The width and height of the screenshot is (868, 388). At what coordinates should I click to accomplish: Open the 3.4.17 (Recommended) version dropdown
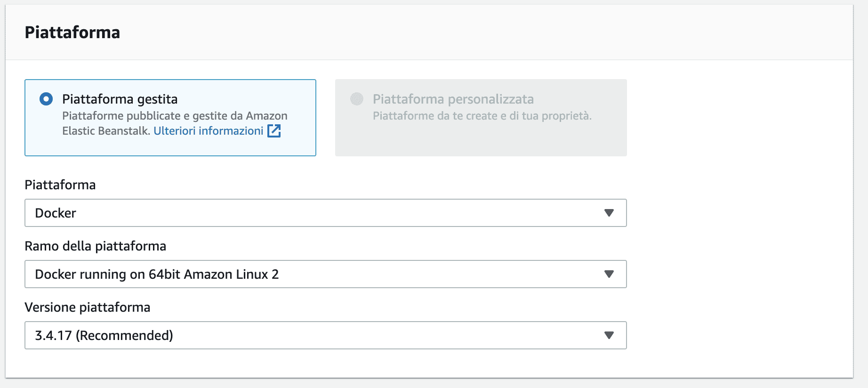click(325, 335)
